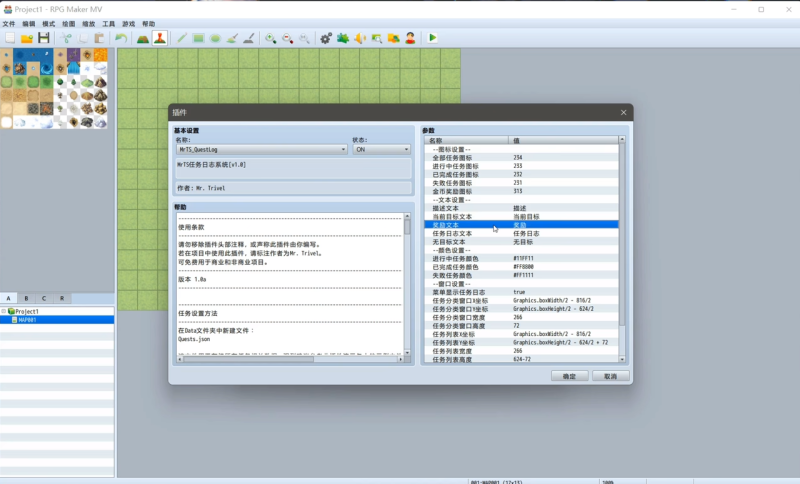This screenshot has height=484, width=800.
Task: Open the Event Searcher icon
Action: [377, 38]
